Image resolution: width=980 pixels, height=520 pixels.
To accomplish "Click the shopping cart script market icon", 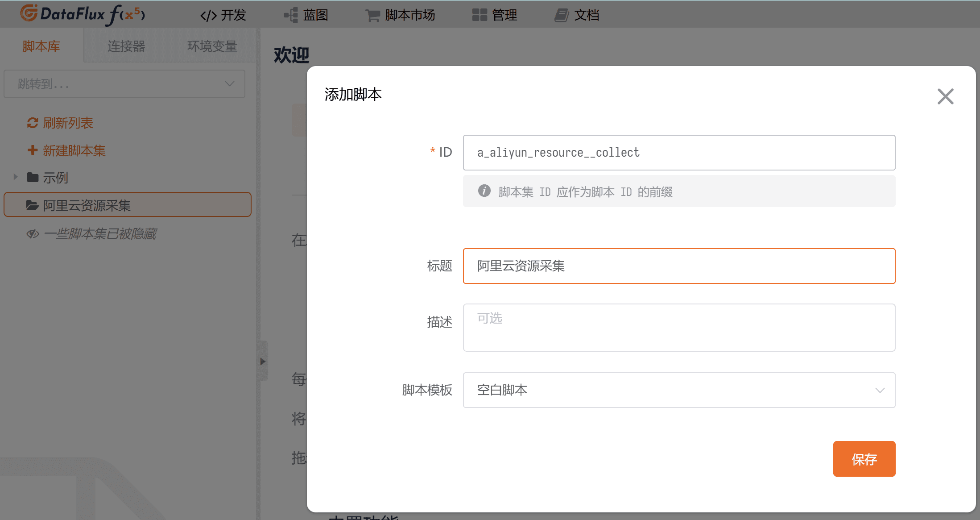I will [x=372, y=16].
